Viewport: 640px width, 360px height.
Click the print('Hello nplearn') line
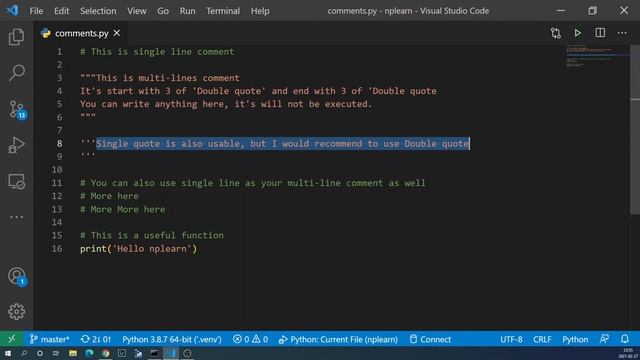(x=138, y=249)
